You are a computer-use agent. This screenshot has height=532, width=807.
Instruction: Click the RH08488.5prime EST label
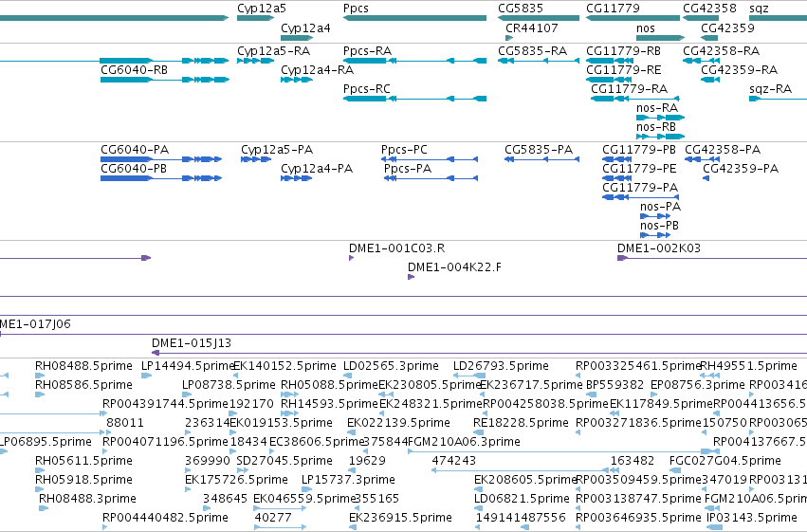coord(83,366)
